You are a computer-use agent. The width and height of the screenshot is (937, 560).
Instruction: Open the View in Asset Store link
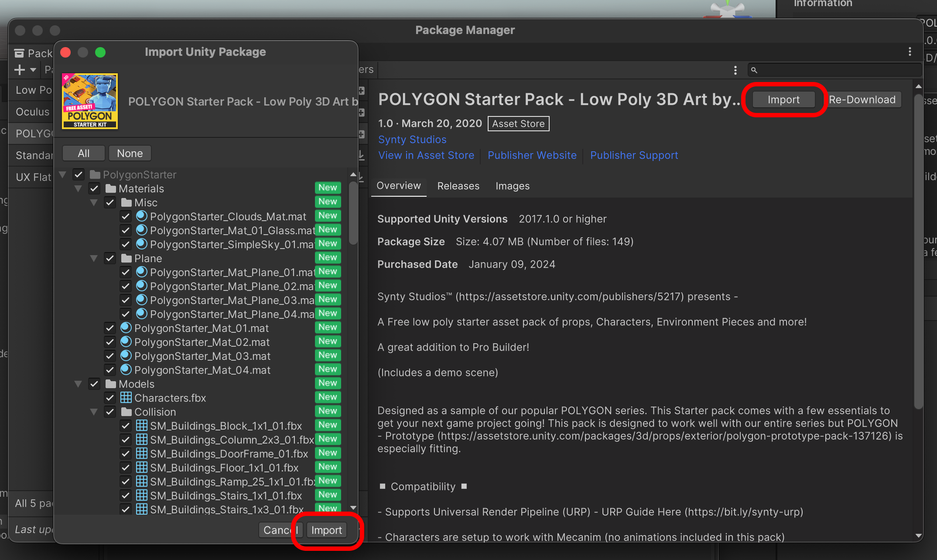coord(426,155)
